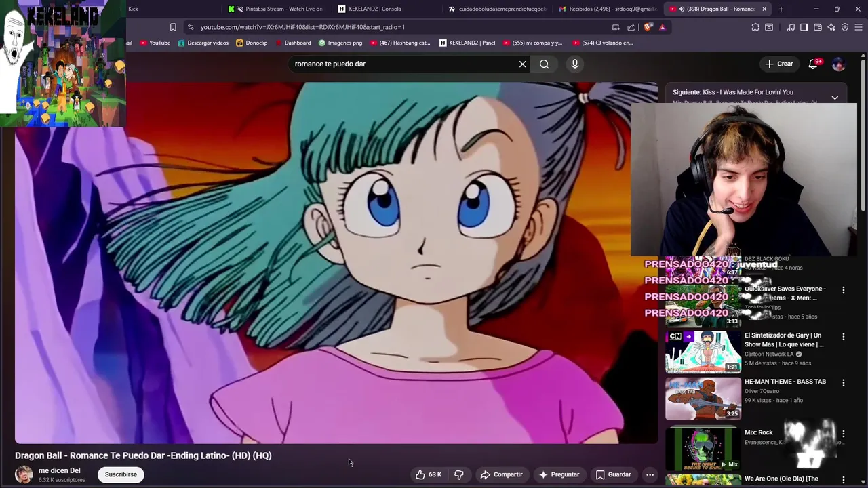The image size is (868, 488).
Task: Switch to the cuidadoboludasemeprendiofuego tab
Action: coord(497,9)
